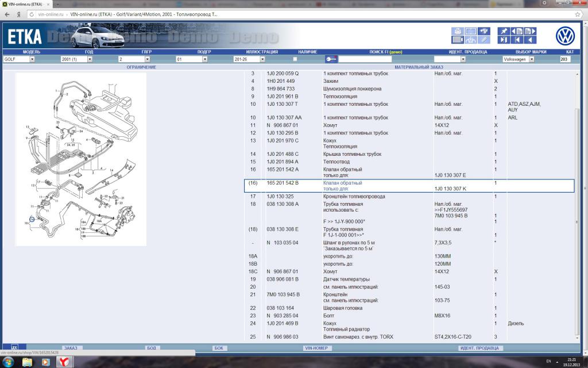This screenshot has width=588, height=368.
Task: Click the blank rectangle icon beside the printer
Action: [471, 31]
